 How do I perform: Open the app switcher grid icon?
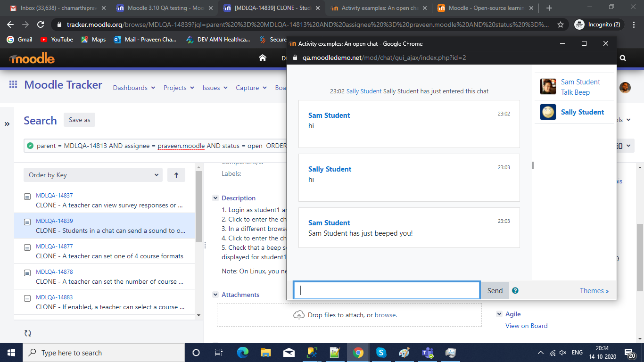pyautogui.click(x=13, y=85)
